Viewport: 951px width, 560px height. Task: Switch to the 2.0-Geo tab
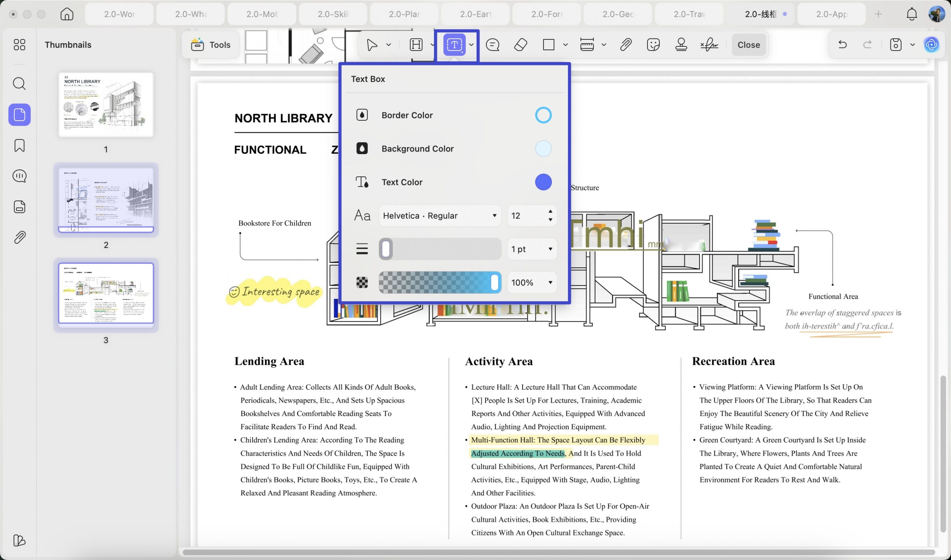[x=617, y=14]
